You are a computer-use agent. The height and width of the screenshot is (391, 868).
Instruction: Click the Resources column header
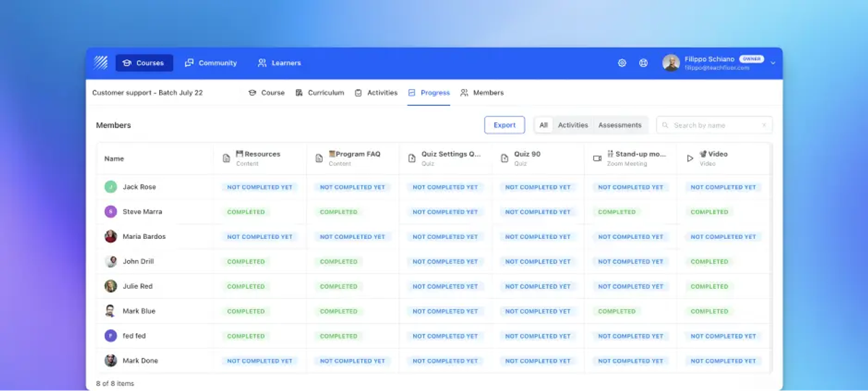(x=260, y=159)
